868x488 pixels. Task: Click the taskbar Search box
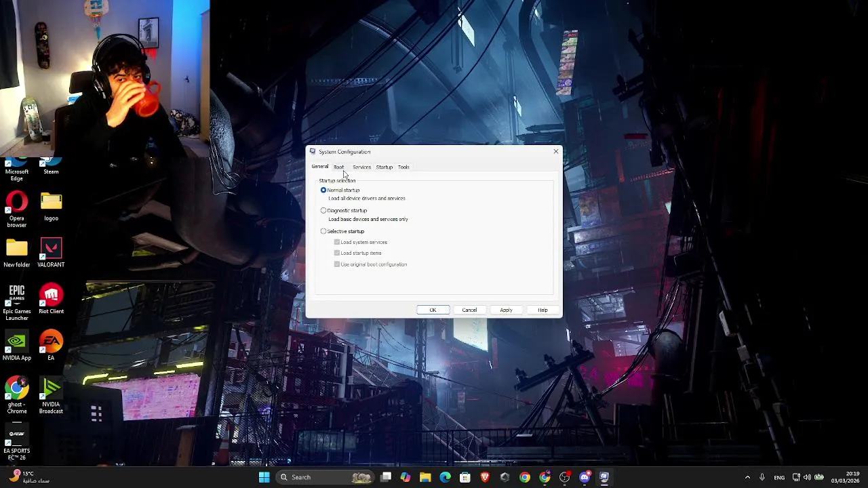tap(326, 477)
